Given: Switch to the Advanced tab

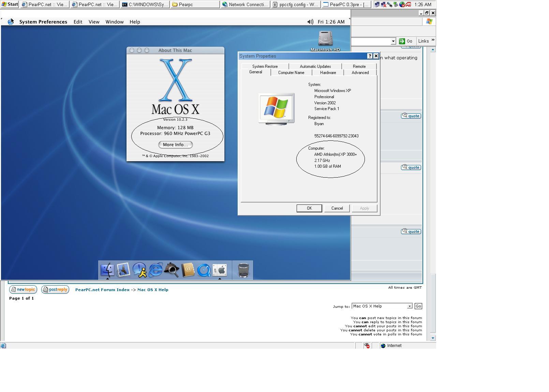Looking at the screenshot, I should [x=360, y=73].
